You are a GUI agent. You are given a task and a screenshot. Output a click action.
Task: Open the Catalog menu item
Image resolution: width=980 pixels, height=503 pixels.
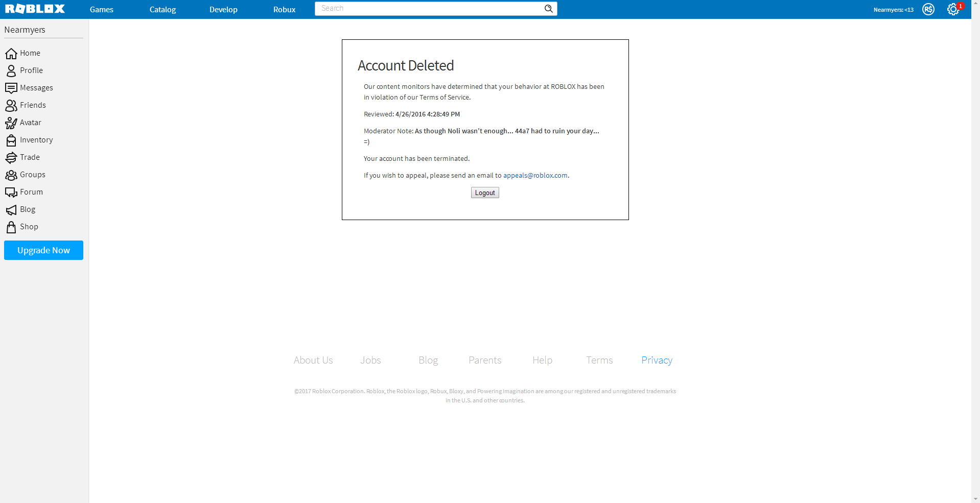click(162, 10)
